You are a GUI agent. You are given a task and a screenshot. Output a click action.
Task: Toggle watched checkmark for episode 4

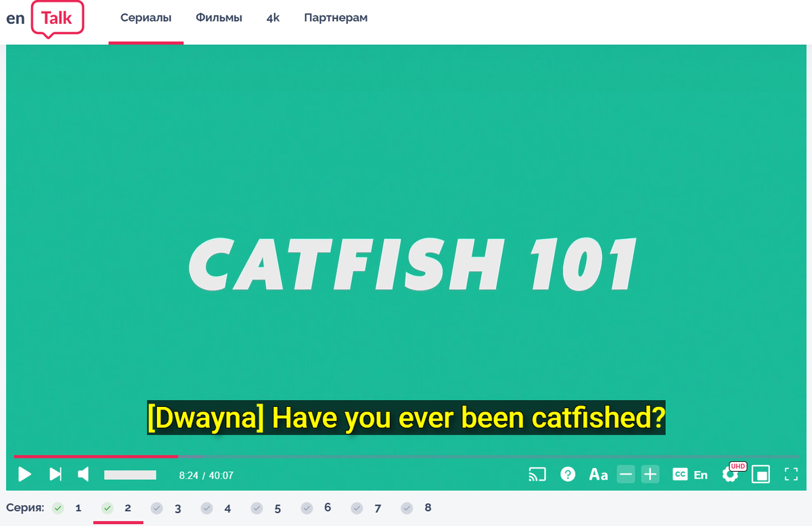tap(207, 508)
